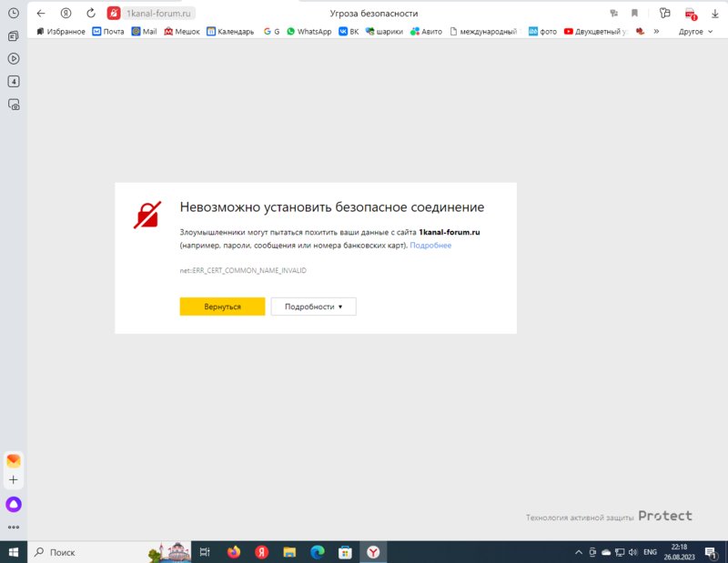Open browser history in the left sidebar
Screen dimensions: 728x563
[x=12, y=12]
